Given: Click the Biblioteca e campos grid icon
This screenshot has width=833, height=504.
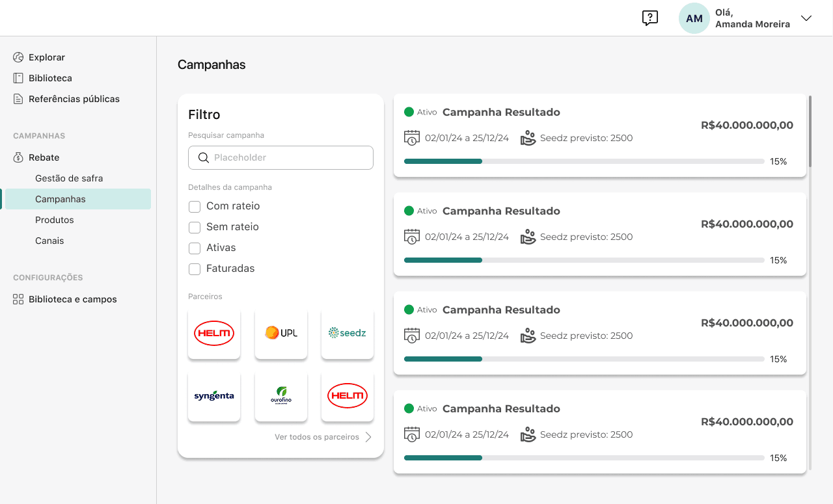Looking at the screenshot, I should (18, 299).
